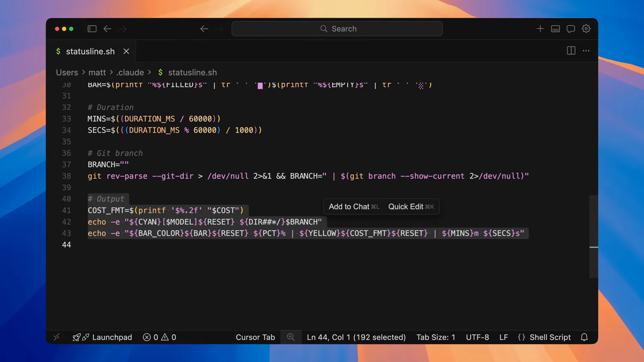Click the command center Search field

click(x=337, y=29)
